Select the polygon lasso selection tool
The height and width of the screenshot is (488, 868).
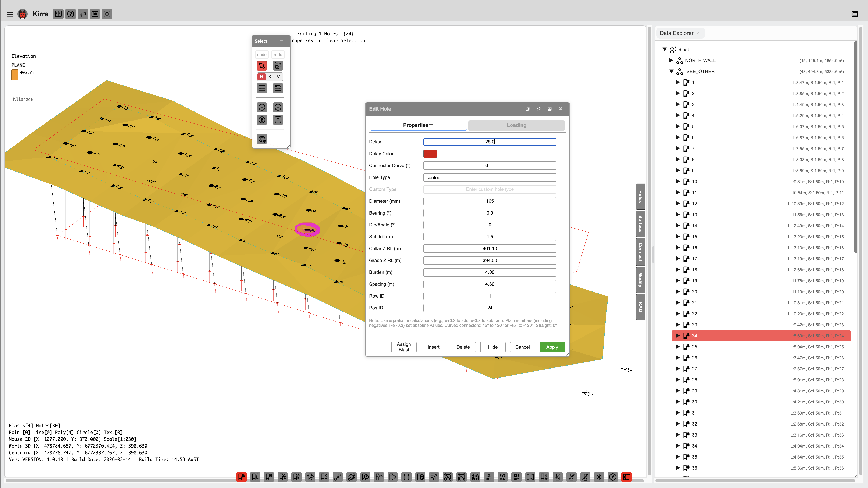(278, 66)
